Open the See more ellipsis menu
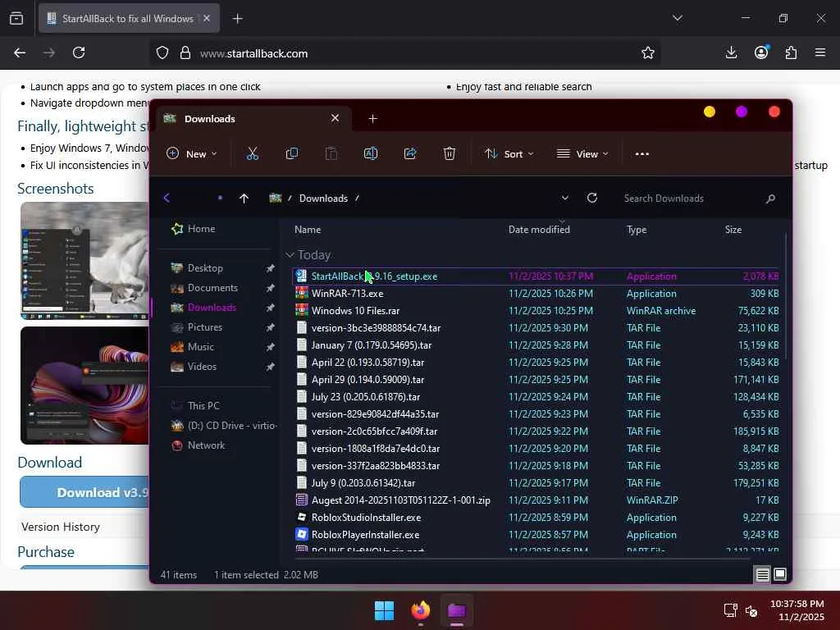The image size is (840, 630). tap(641, 153)
